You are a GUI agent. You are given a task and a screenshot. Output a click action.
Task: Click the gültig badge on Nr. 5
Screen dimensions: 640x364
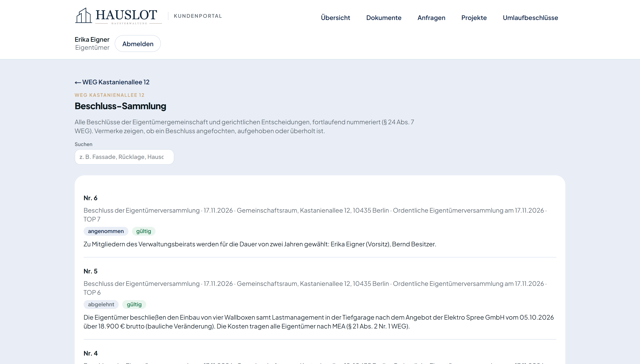coord(134,305)
